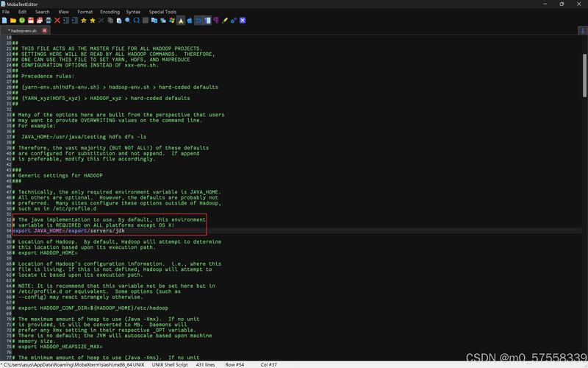The width and height of the screenshot is (588, 368).
Task: Click the '# export HADOOP_CONF_DIR=${HADOOP_HOME}/etc/hadoop' line
Action: 90,308
